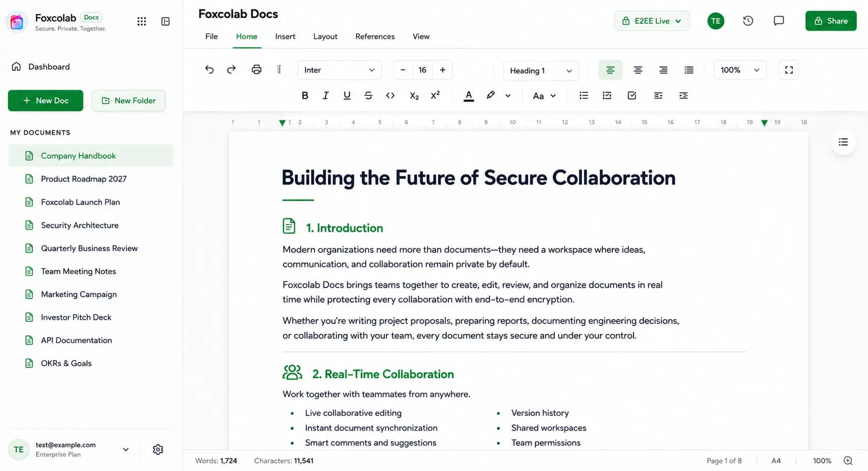Apply superscript formatting
The height and width of the screenshot is (471, 868).
[435, 95]
